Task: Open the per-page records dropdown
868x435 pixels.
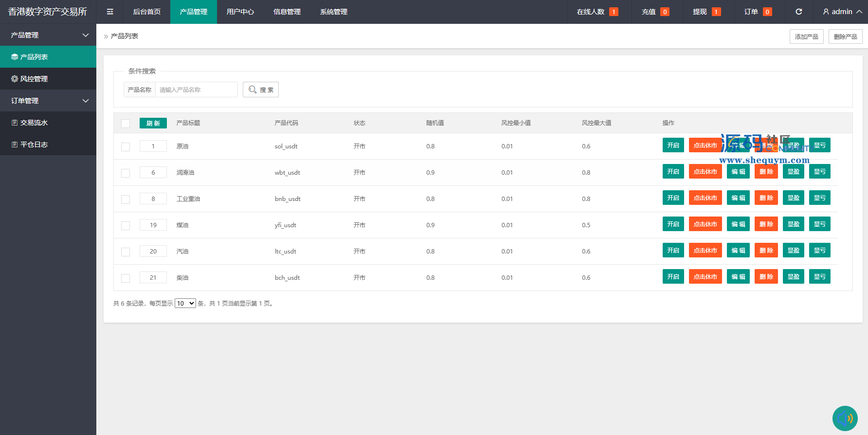Action: [x=185, y=303]
